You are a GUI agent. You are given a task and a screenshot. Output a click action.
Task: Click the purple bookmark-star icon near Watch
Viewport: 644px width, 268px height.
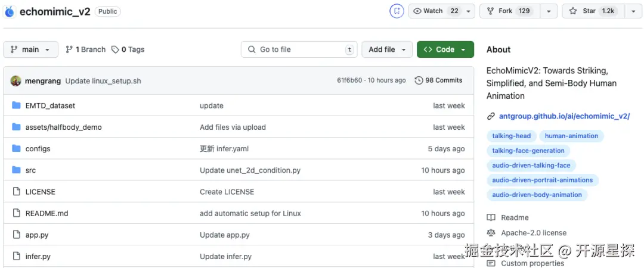tap(397, 11)
